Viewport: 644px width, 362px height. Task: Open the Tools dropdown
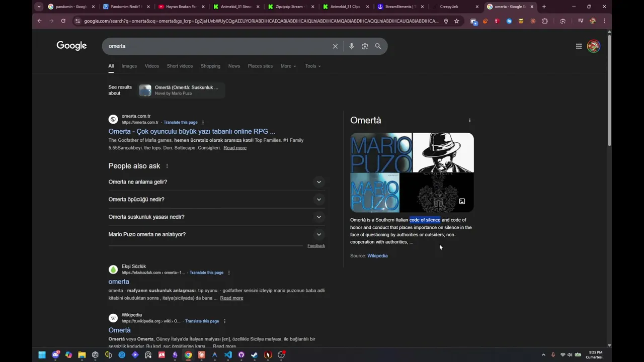tap(312, 66)
